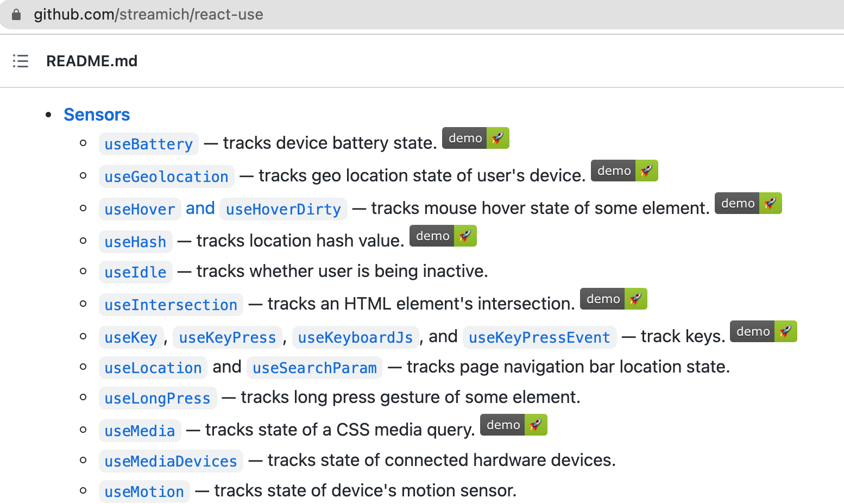The image size is (844, 504).
Task: Follow the useIdle hook link
Action: 135,272
